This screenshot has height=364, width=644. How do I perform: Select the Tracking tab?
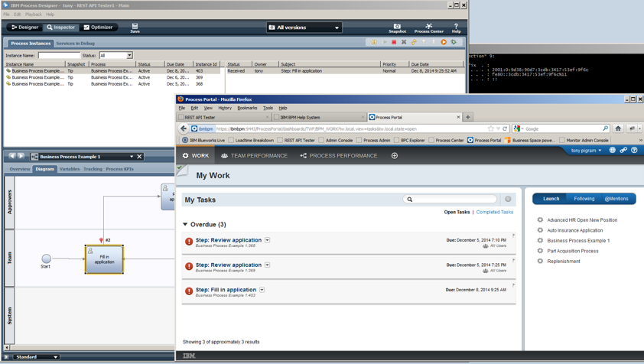click(93, 169)
